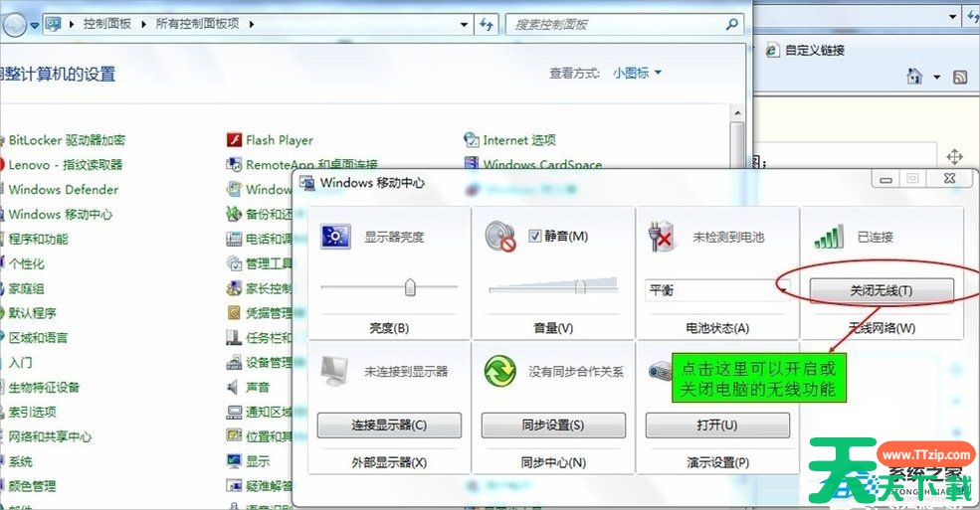
Task: Click the 搜索控制面板 search field
Action: [617, 24]
